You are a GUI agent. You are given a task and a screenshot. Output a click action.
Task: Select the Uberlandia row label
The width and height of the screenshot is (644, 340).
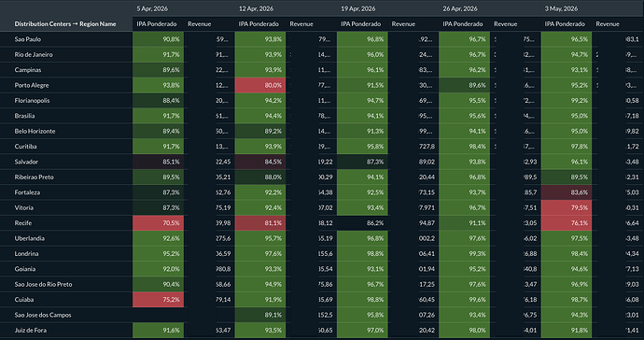click(30, 238)
